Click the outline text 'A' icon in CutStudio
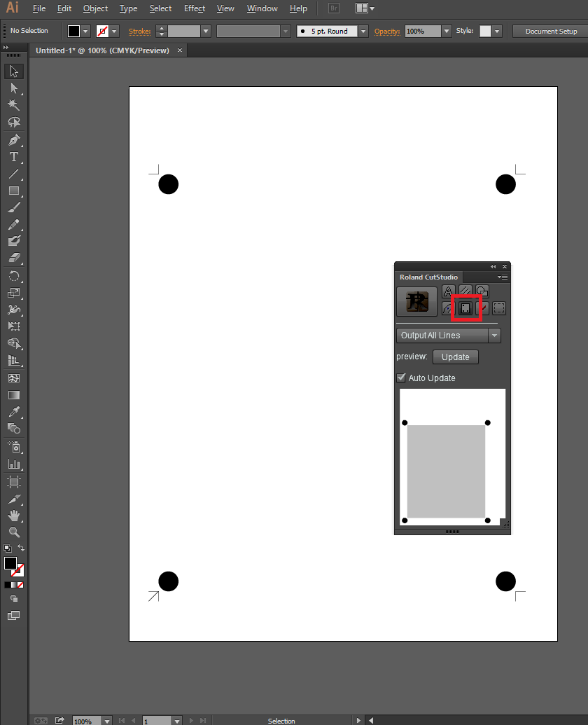The width and height of the screenshot is (588, 725). tap(448, 291)
